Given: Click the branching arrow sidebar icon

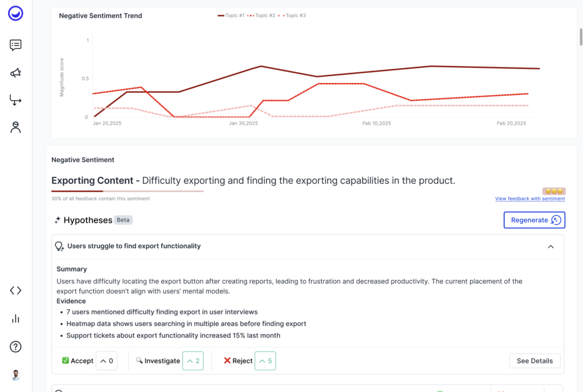Looking at the screenshot, I should tap(16, 100).
